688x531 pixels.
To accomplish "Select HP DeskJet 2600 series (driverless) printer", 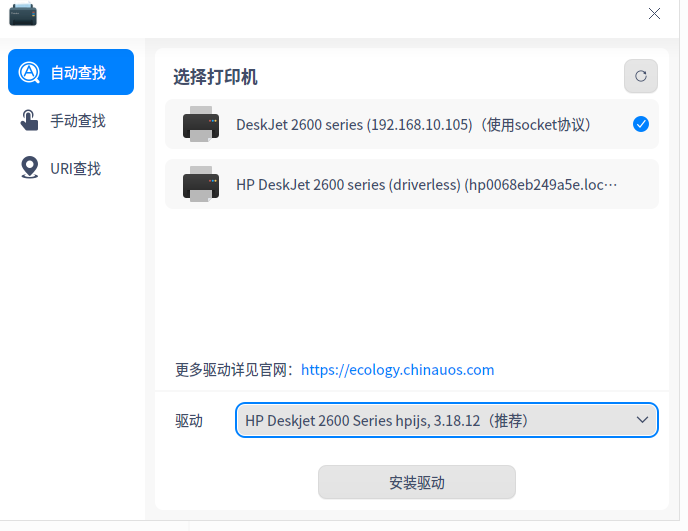I will click(412, 184).
